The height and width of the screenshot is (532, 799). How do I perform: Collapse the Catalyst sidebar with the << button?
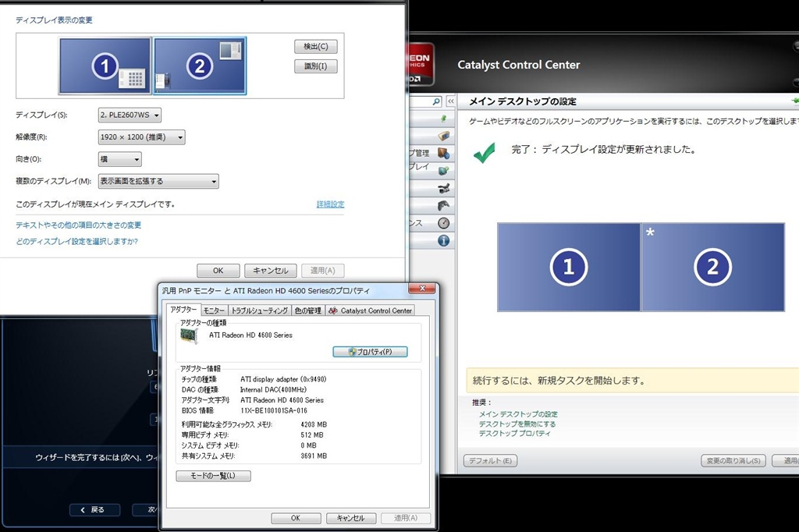click(x=450, y=101)
